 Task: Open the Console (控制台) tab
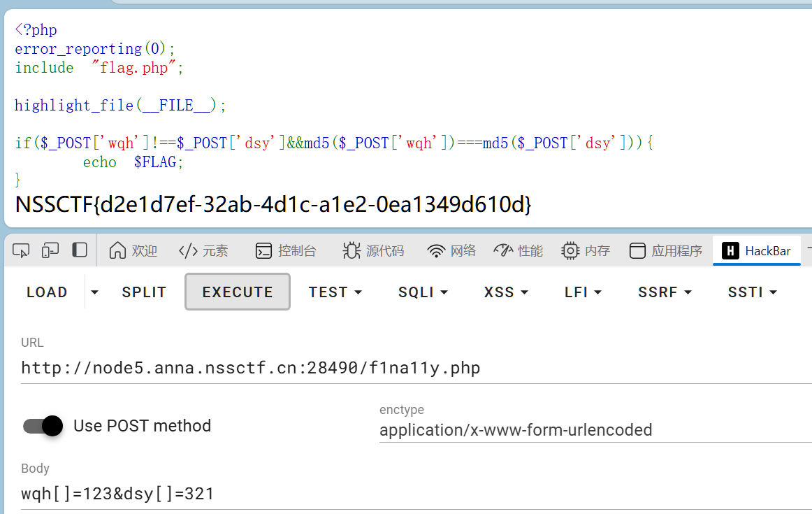(286, 251)
